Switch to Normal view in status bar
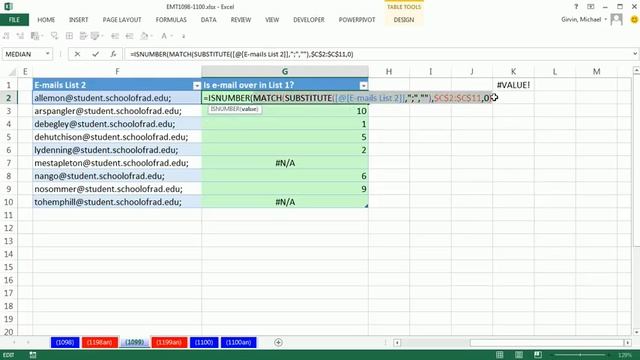 tap(499, 355)
